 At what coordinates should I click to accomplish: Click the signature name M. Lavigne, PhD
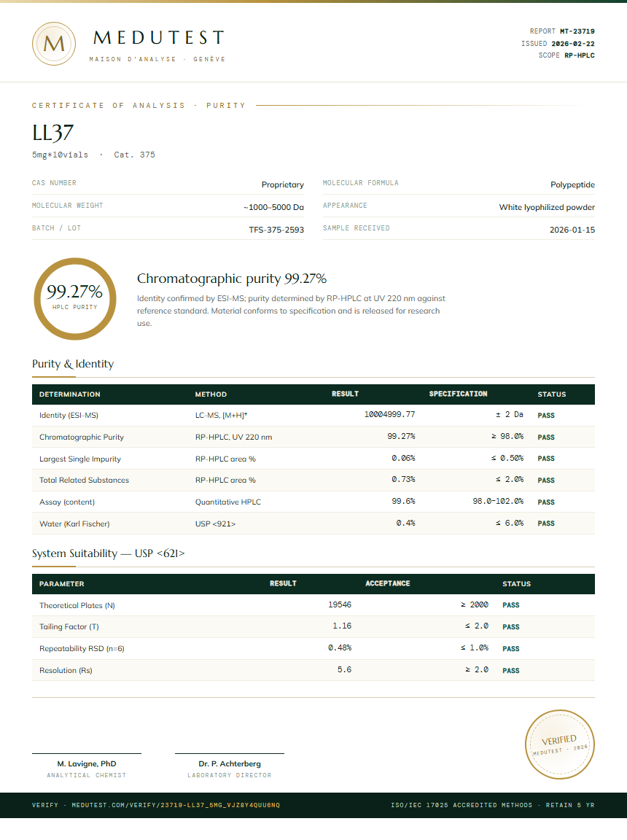[x=87, y=764]
